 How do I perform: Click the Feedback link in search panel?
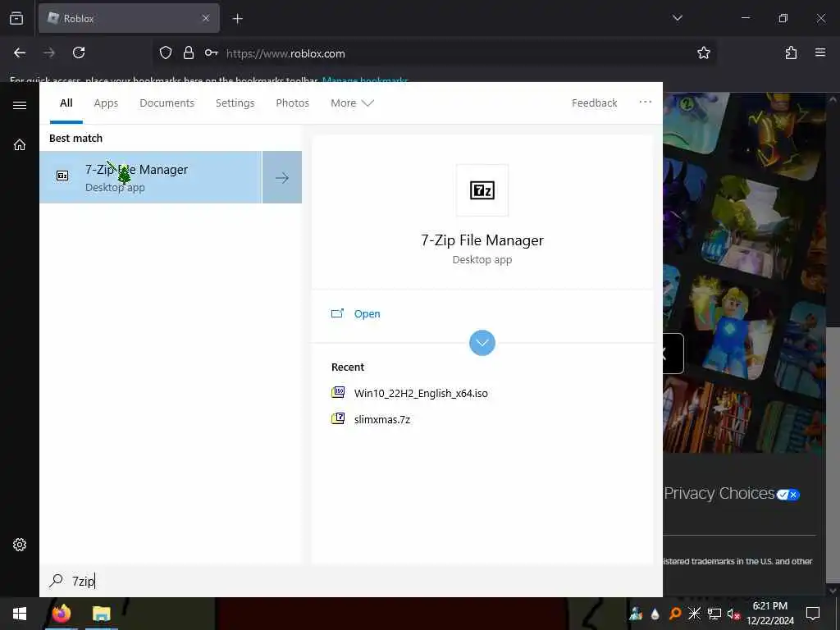(x=594, y=103)
